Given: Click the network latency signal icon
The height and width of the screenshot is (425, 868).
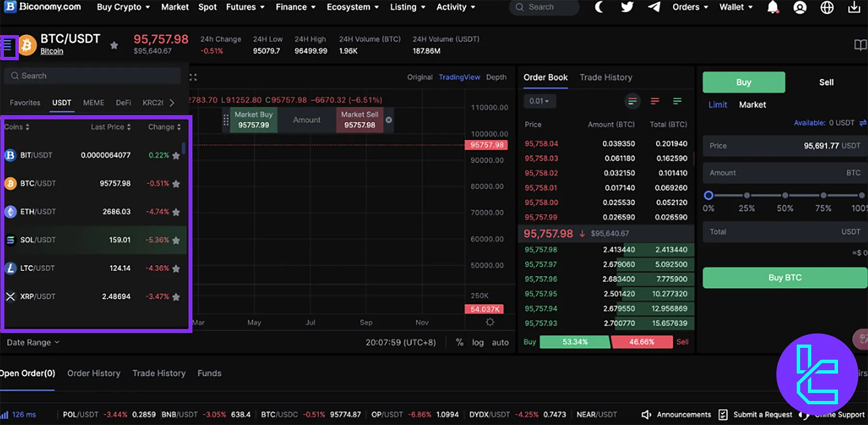Looking at the screenshot, I should point(4,414).
